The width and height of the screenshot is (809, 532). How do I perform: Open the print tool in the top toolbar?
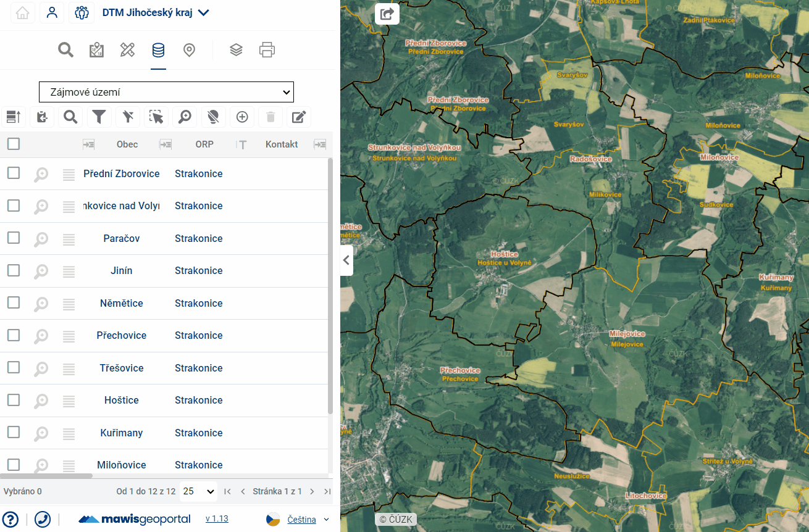(267, 50)
